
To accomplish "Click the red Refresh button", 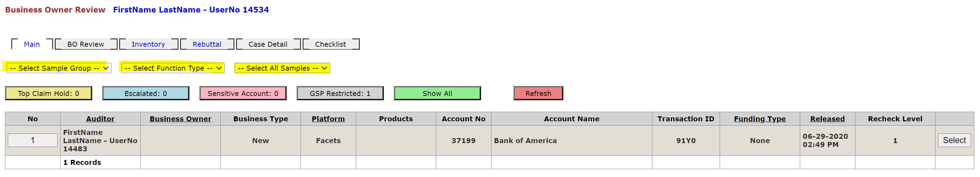I will click(x=538, y=93).
